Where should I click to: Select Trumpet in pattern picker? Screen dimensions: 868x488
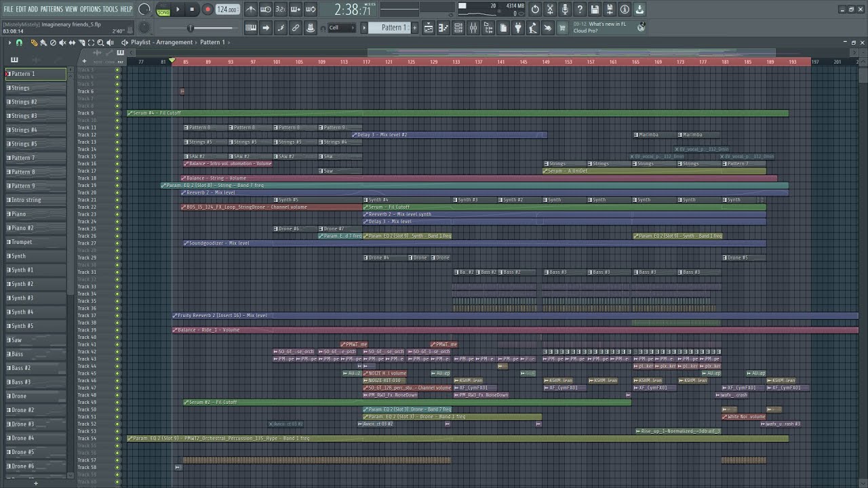(x=36, y=242)
